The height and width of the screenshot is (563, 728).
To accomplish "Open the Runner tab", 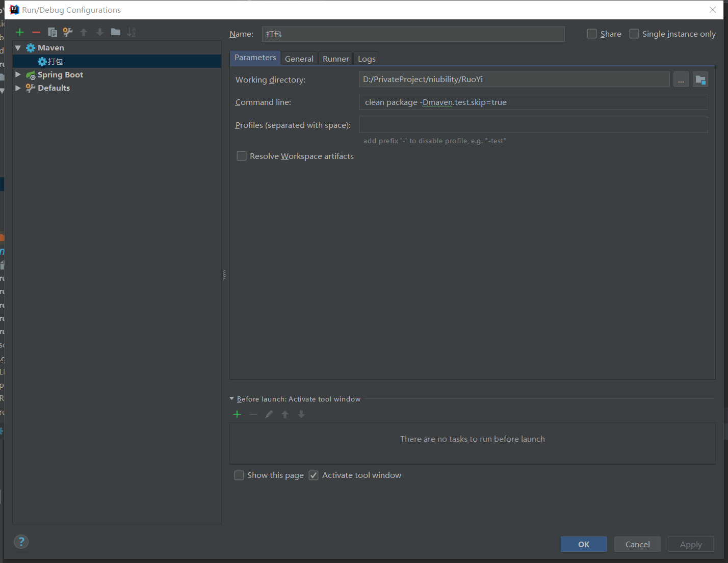I will (336, 59).
